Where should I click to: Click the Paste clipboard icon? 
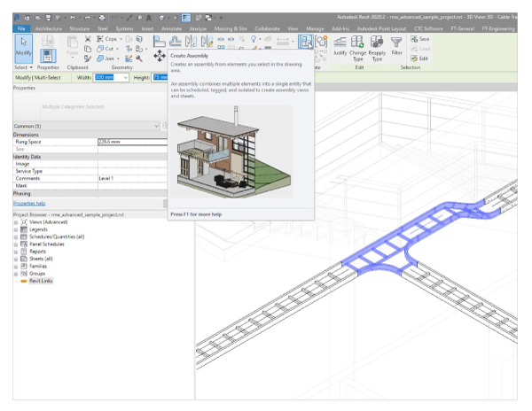pyautogui.click(x=74, y=46)
